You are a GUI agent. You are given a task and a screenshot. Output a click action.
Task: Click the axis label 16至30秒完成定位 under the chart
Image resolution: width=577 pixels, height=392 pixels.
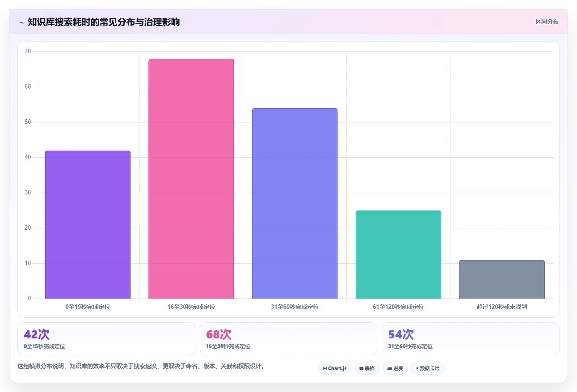tap(191, 307)
